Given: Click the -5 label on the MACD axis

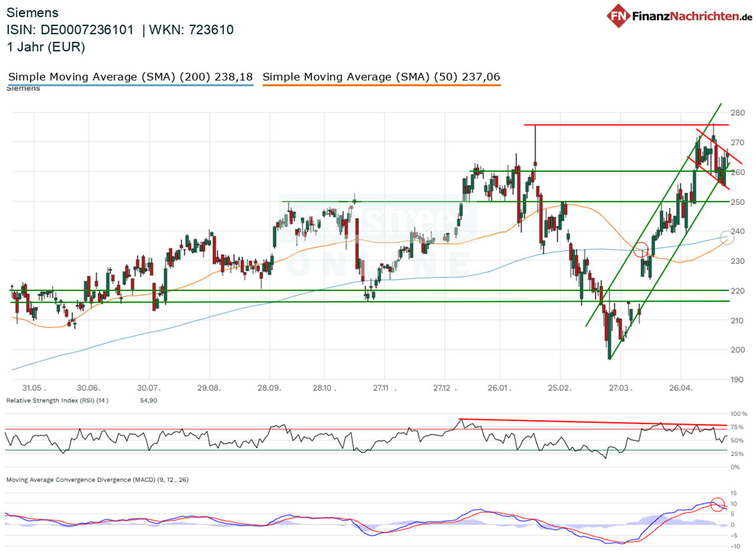Looking at the screenshot, I should pyautogui.click(x=735, y=536).
